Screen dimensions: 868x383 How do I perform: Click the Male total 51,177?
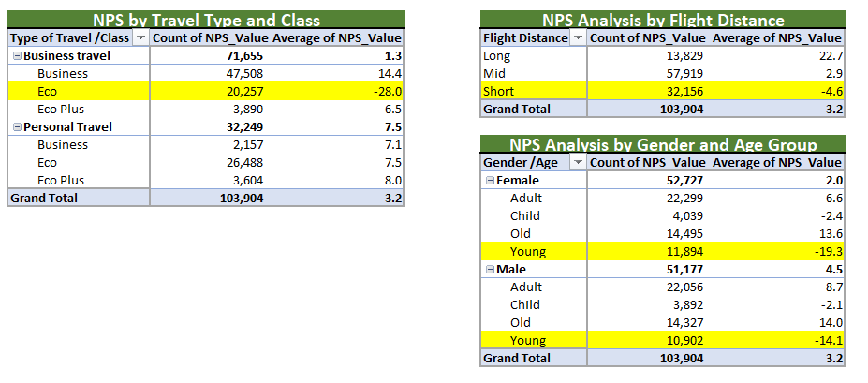click(x=684, y=270)
